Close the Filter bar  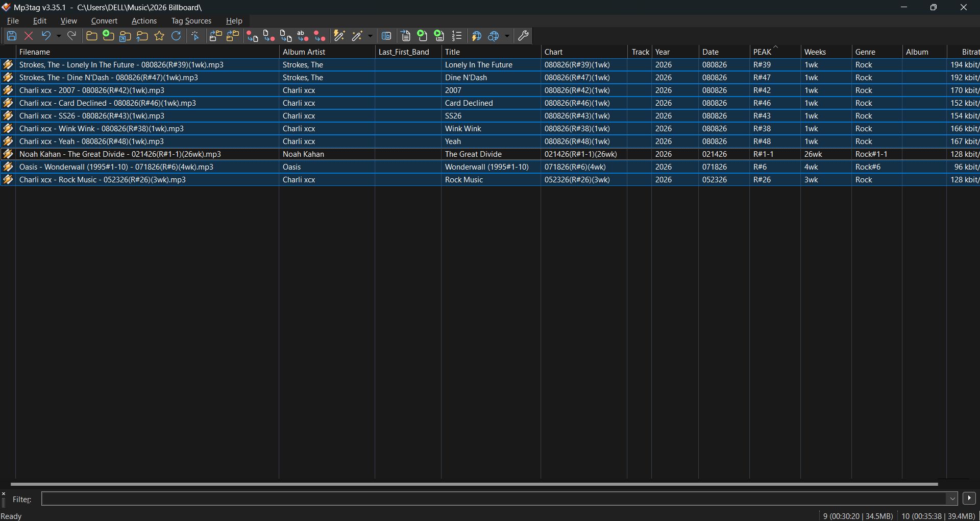4,494
